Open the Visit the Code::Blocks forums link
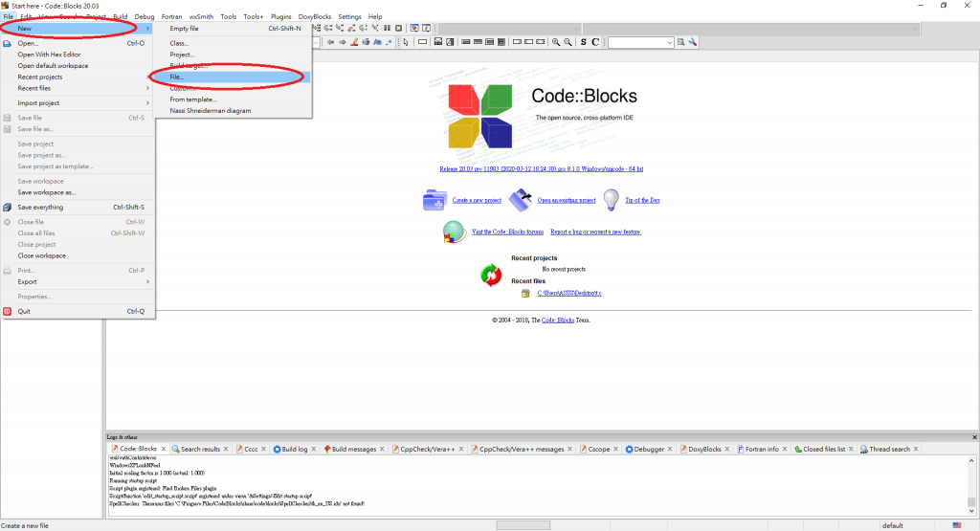980x531 pixels. click(507, 232)
